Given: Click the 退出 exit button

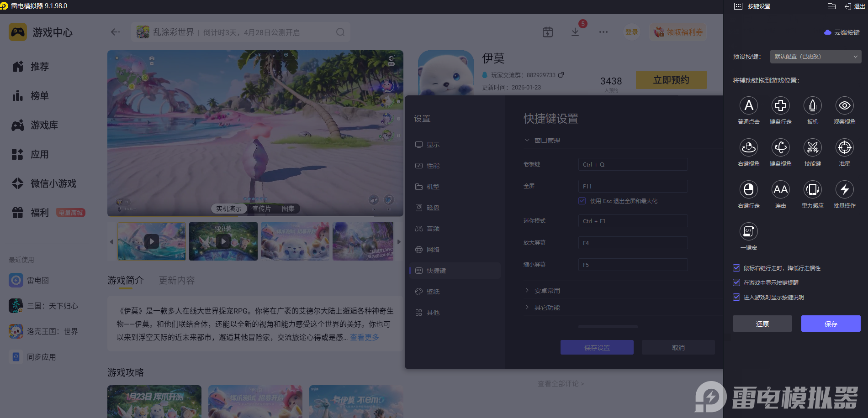Looking at the screenshot, I should [855, 6].
